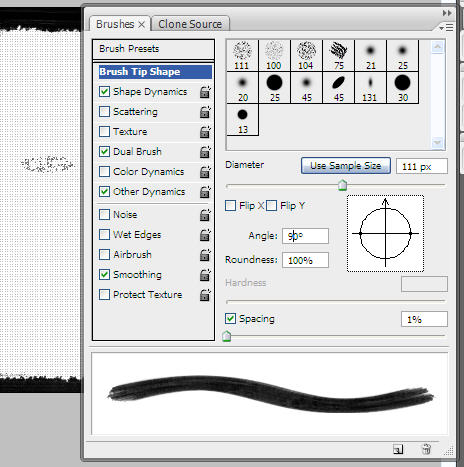
Task: Click the brush stroke preview area
Action: tap(270, 394)
